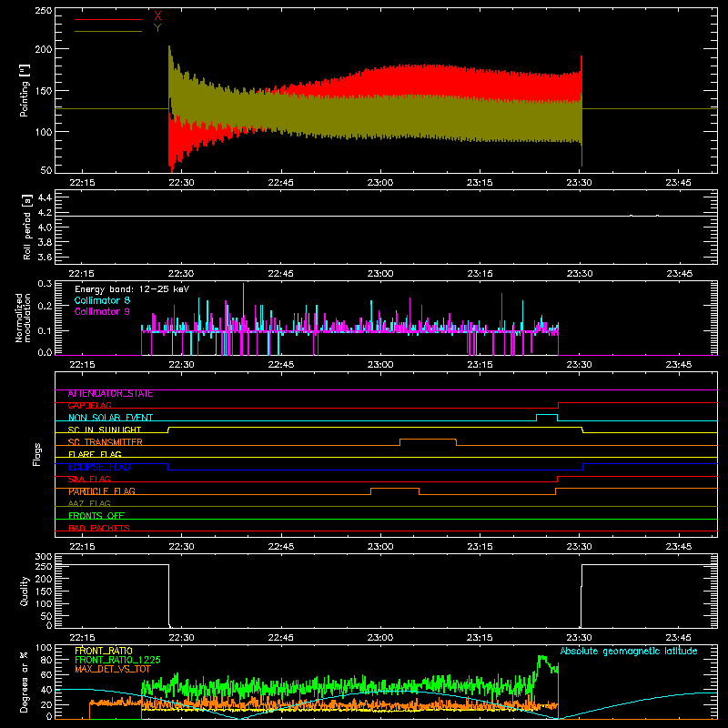Select the SAA_FLAG label
This screenshot has width=728, height=728.
(x=89, y=480)
